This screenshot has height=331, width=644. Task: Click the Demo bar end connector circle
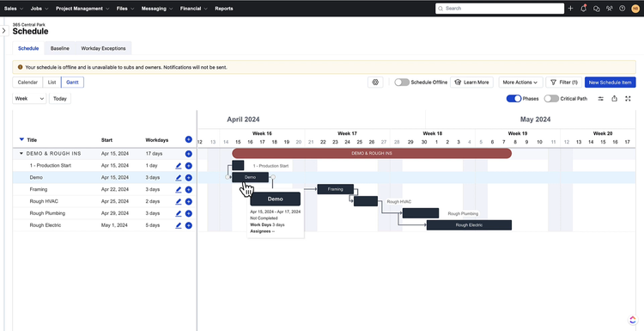(273, 177)
